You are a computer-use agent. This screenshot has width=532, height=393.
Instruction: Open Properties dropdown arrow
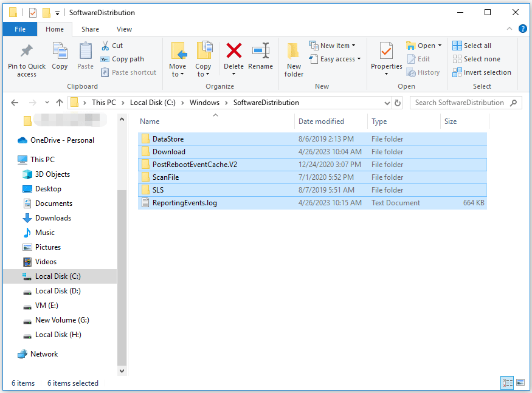386,74
